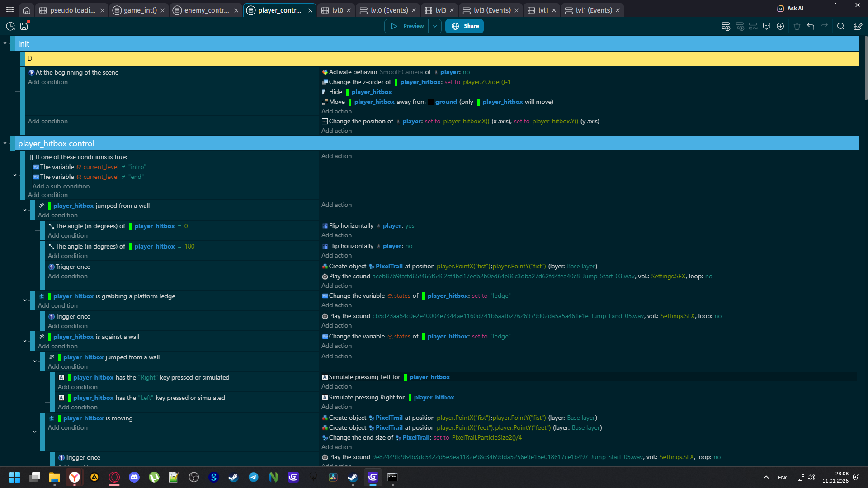
Task: Click the Add a new event icon
Action: tap(726, 26)
